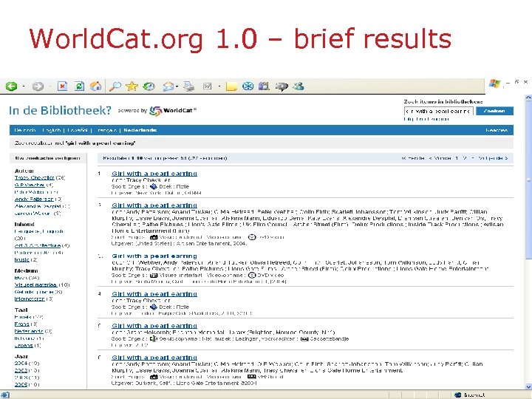Select Français in language bar
The width and height of the screenshot is (532, 399).
click(x=106, y=130)
